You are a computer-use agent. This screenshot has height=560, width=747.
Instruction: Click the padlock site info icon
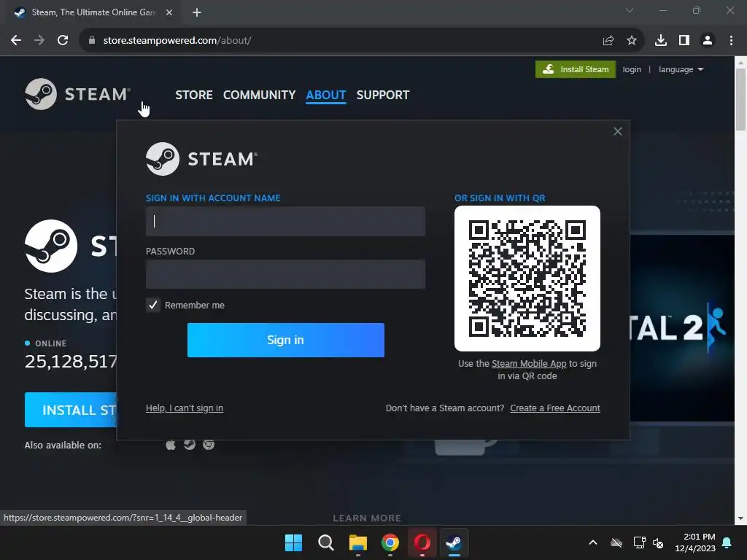(x=92, y=41)
